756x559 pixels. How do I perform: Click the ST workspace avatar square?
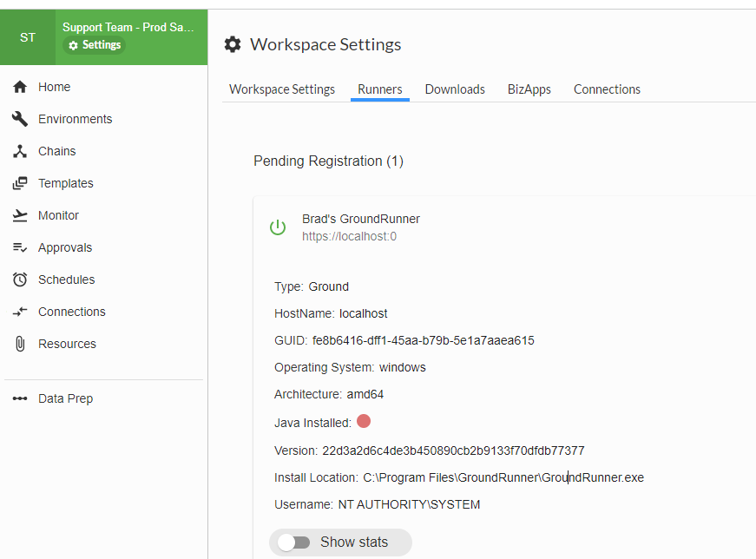pos(27,37)
